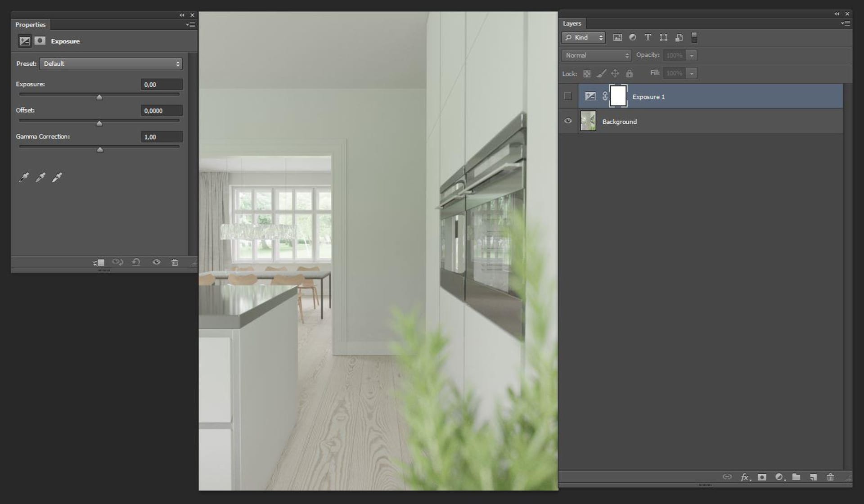
Task: Click the Fill percentage field
Action: [675, 73]
